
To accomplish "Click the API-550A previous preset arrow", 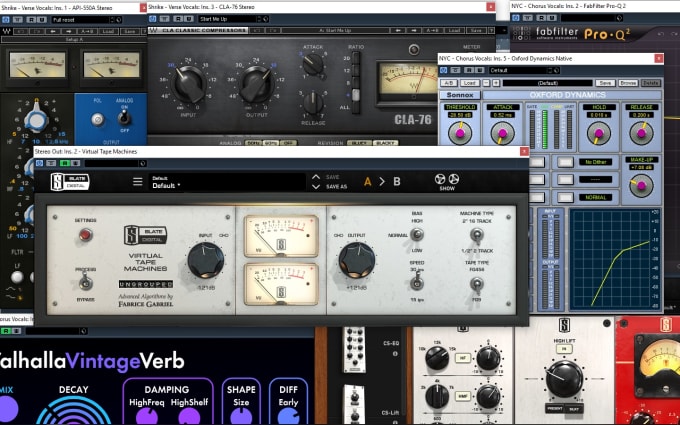I will 53,31.
